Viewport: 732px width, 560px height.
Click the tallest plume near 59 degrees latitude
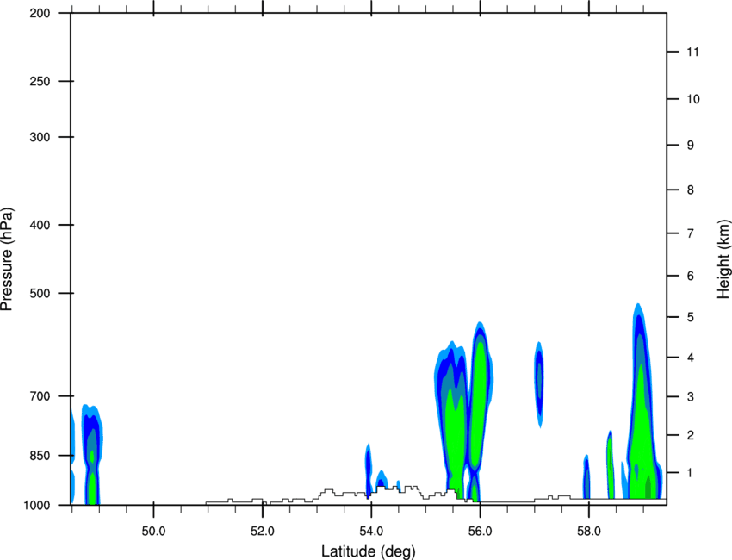click(641, 401)
